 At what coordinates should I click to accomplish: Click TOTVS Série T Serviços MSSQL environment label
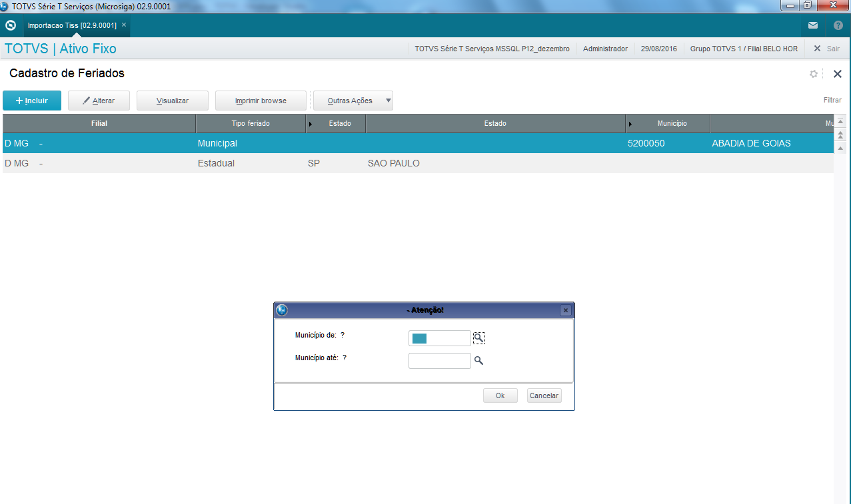click(x=492, y=49)
